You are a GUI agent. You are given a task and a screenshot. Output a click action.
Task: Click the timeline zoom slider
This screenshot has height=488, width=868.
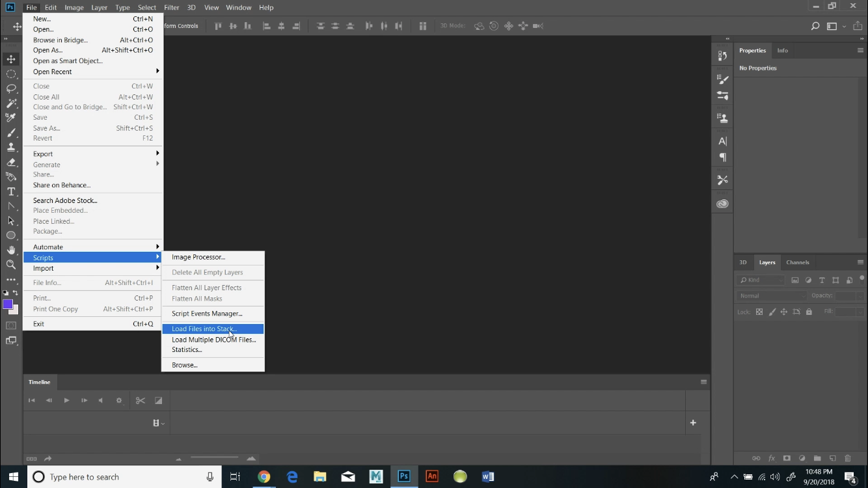point(215,459)
